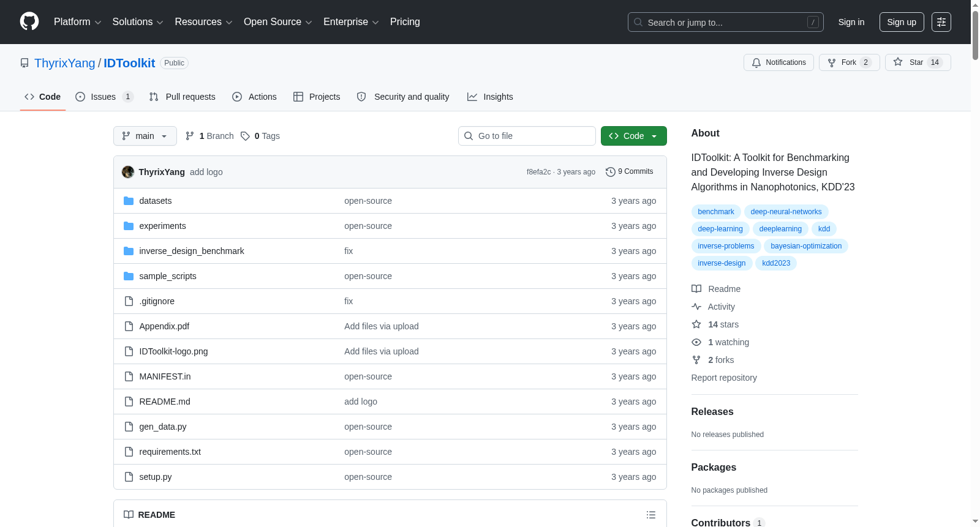Click the setup.py file icon
Screen dimensions: 980x527
(129, 477)
